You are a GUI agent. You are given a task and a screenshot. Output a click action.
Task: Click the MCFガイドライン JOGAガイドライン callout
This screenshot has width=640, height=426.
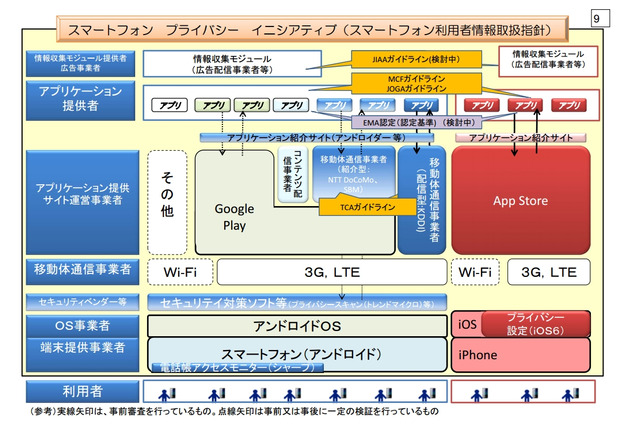(x=416, y=84)
